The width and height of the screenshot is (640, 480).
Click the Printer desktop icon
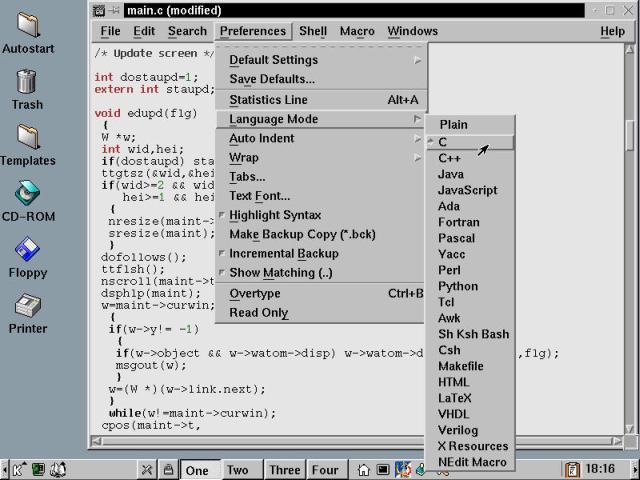click(27, 306)
